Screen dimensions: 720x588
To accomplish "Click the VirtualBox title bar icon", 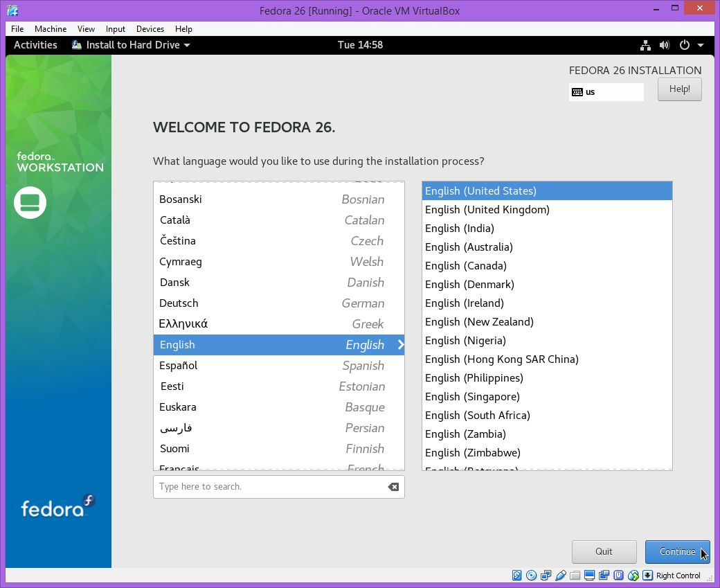I will click(12, 10).
